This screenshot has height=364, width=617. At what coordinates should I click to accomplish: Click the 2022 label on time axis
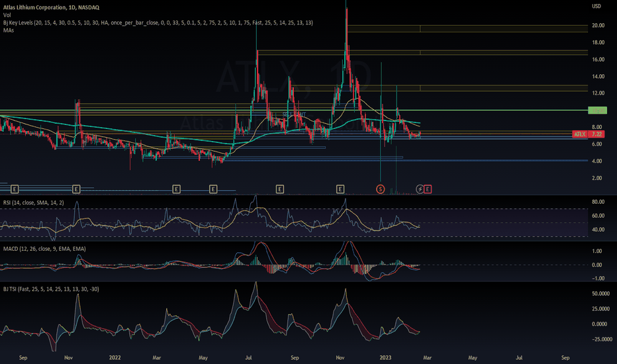(115, 357)
